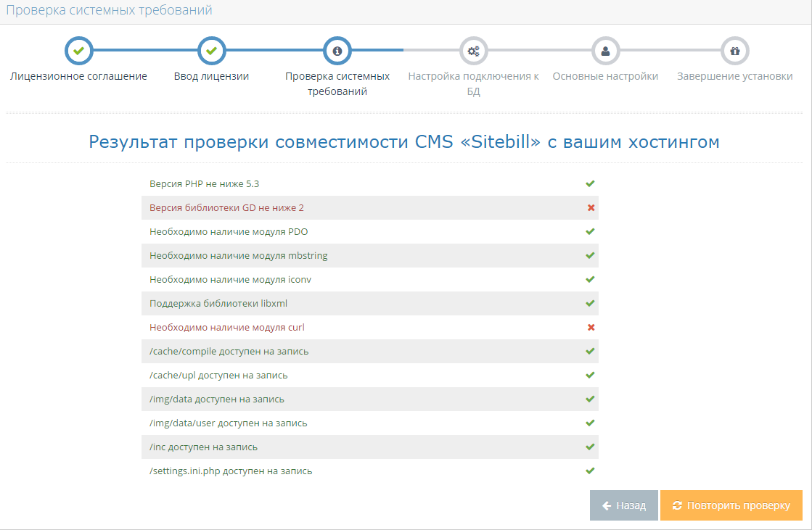Image resolution: width=812 pixels, height=530 pixels.
Task: Click the green check for /cache/compile row
Action: click(590, 351)
